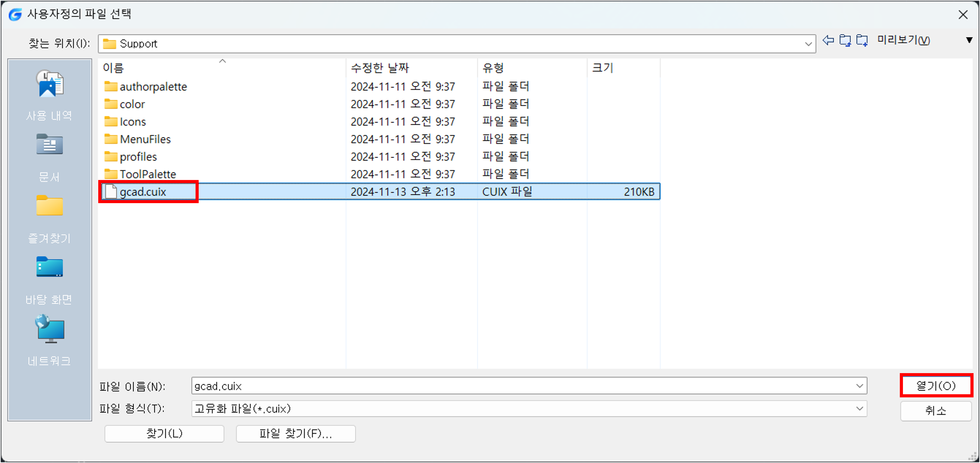Click the profiles folder icon
Image resolution: width=980 pixels, height=463 pixels.
pos(111,157)
